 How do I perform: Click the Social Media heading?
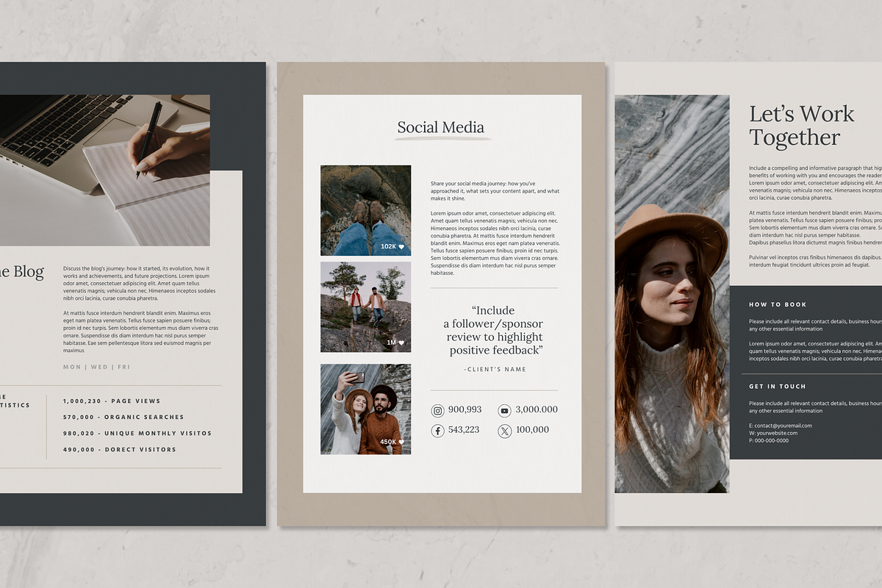(x=441, y=127)
